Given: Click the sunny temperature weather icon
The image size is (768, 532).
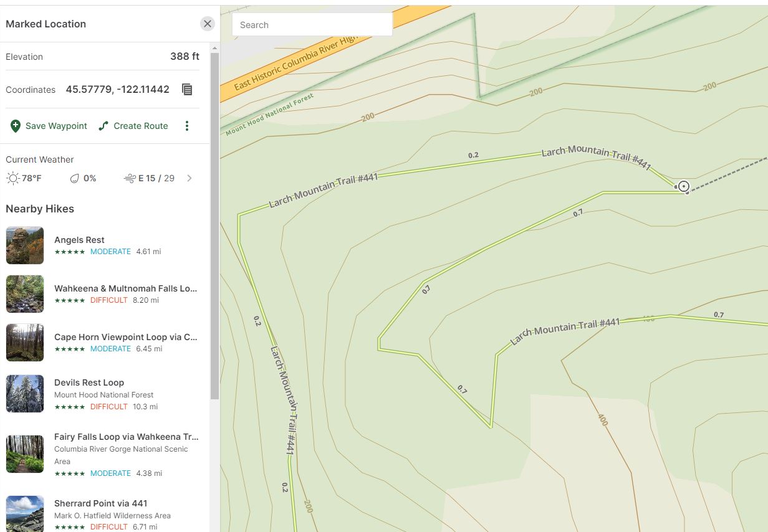Looking at the screenshot, I should click(x=12, y=178).
